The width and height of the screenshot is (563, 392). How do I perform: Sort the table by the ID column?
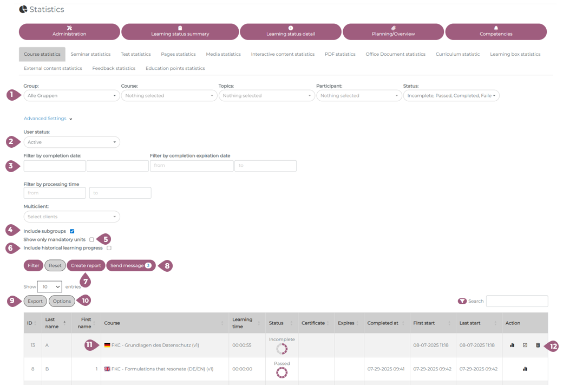(x=32, y=323)
